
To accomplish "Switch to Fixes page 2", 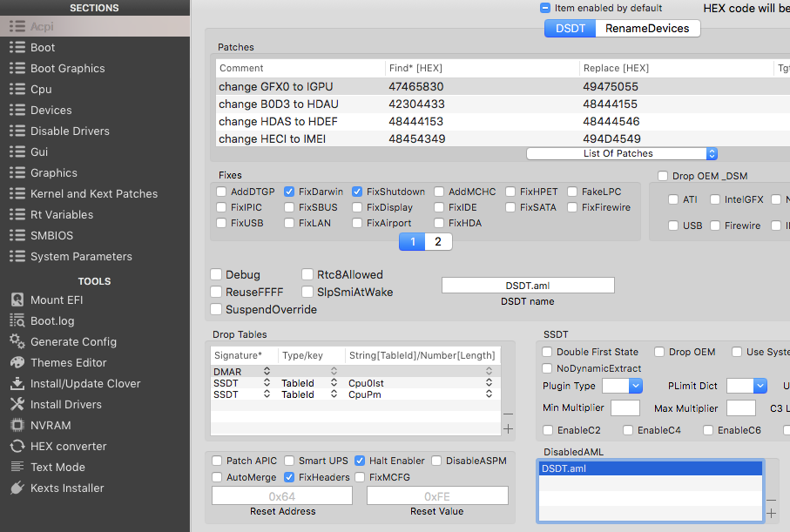I will (438, 242).
